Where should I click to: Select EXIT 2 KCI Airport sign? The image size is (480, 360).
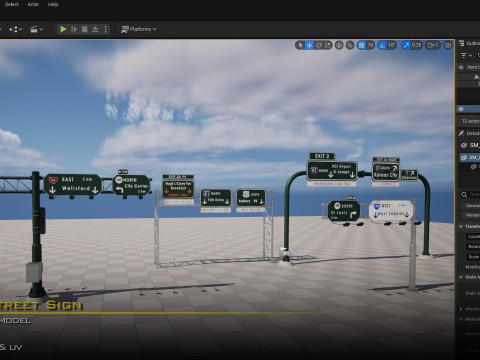tap(332, 171)
